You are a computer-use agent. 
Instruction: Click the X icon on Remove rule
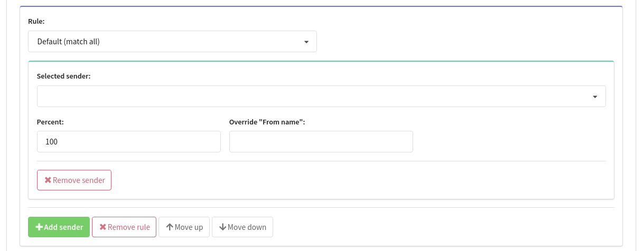pos(102,227)
